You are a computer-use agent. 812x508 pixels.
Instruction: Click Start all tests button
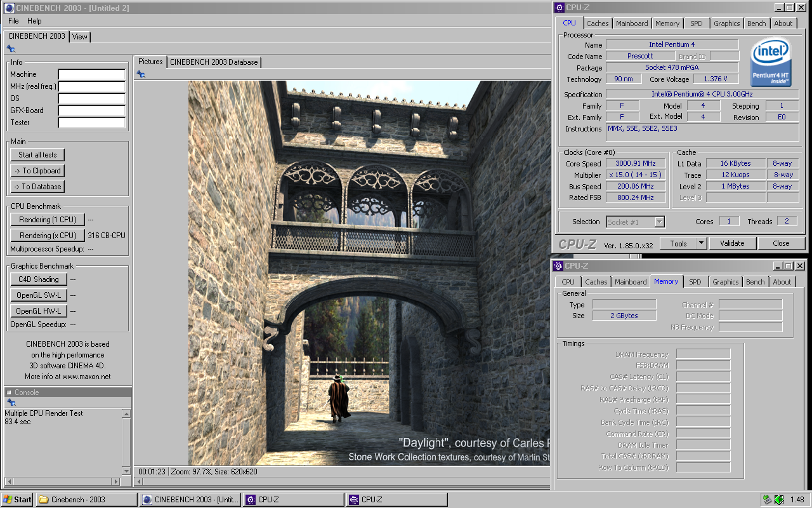(37, 155)
